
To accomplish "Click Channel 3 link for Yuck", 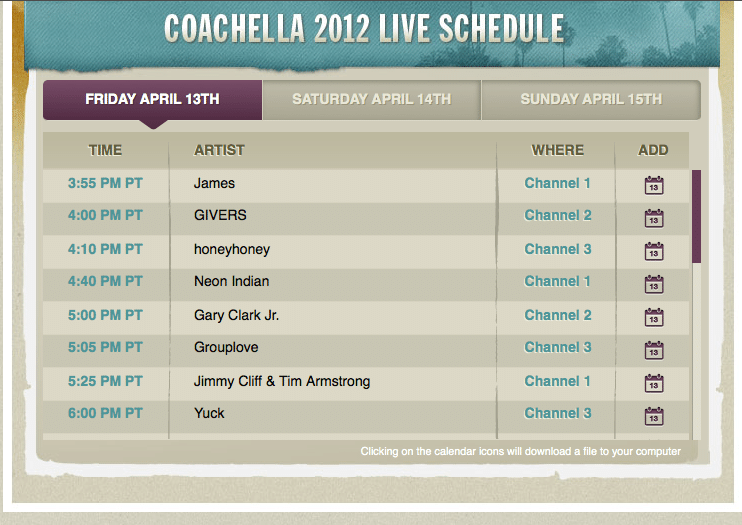I will pos(557,413).
